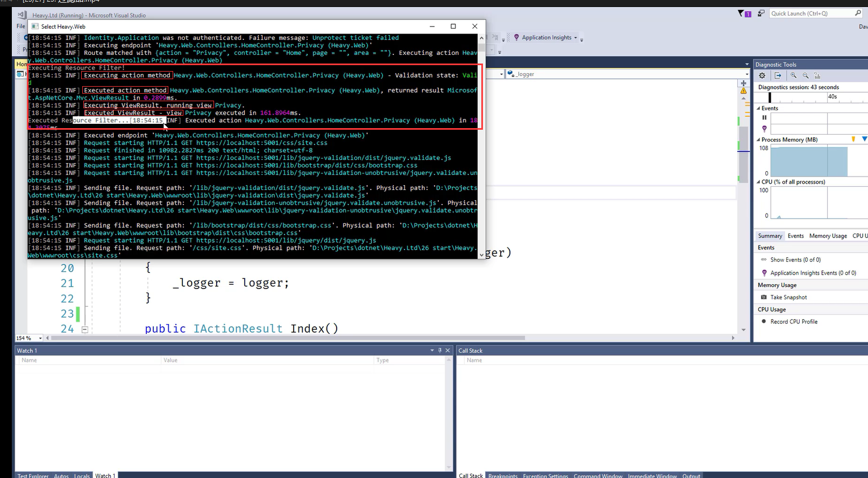Click the Application Insights lightbulb in Events track
868x478 pixels.
(764, 129)
